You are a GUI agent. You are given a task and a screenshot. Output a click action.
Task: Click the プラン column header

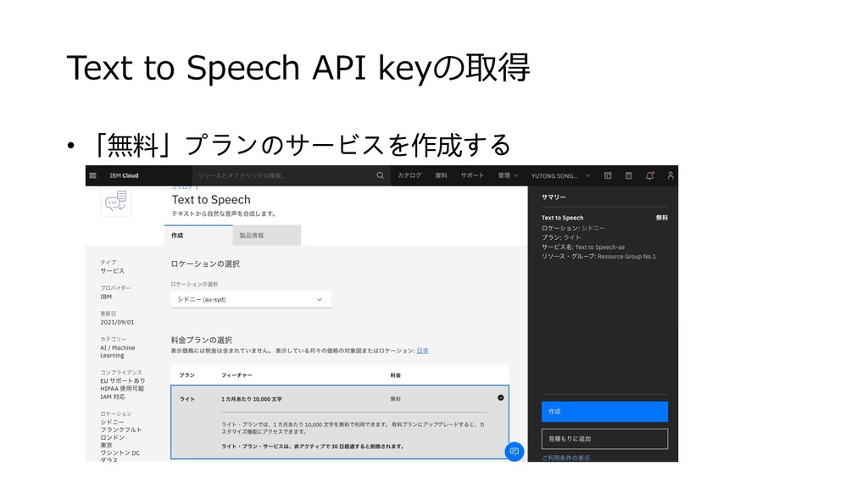pos(186,375)
